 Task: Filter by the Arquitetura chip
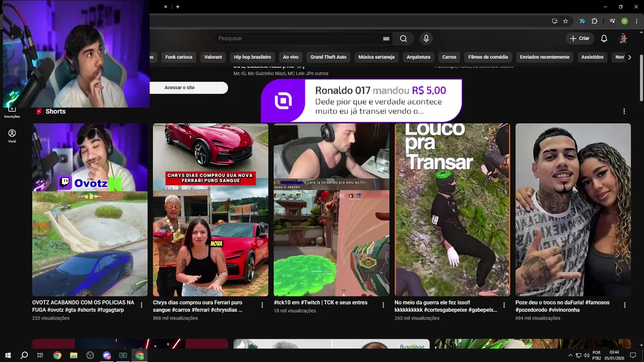pyautogui.click(x=419, y=57)
